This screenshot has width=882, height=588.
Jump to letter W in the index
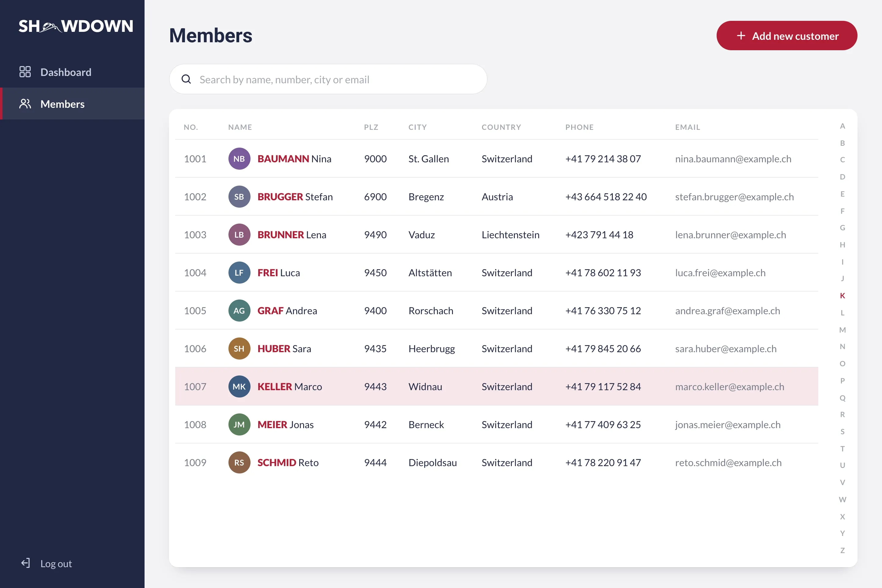842,499
